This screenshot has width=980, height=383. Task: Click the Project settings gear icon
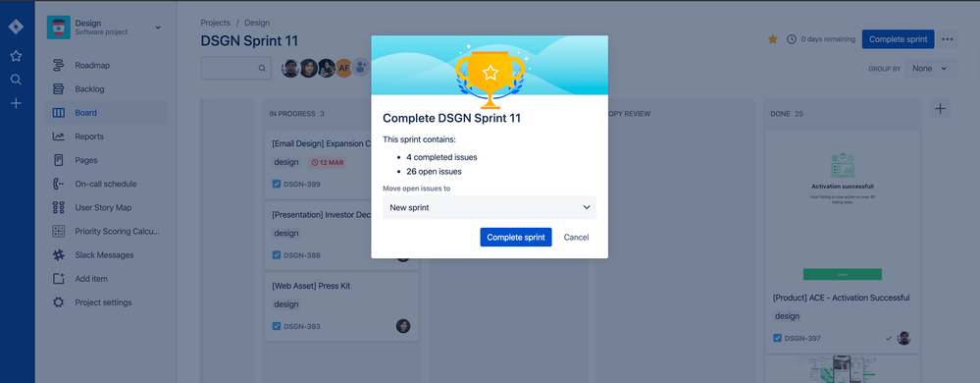pos(58,302)
